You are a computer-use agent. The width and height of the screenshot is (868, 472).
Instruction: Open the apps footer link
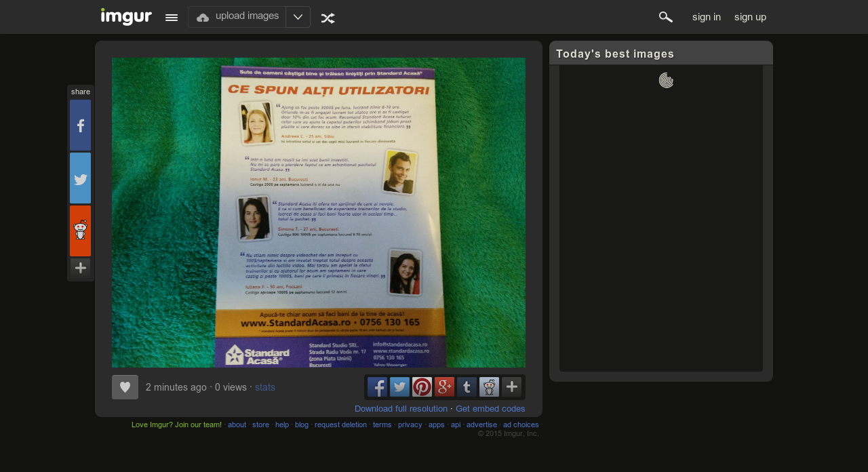(x=437, y=425)
